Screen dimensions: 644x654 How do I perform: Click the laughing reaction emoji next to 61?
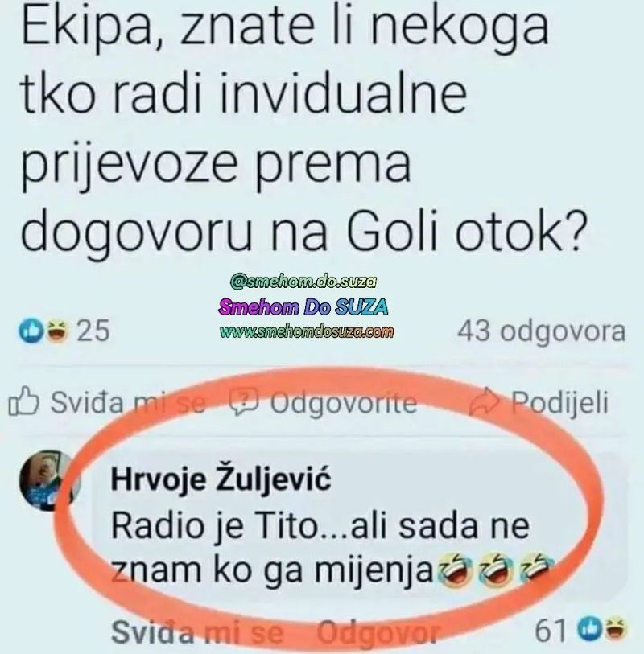613,629
